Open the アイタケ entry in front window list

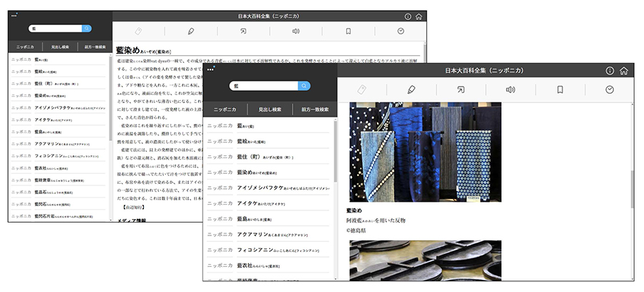click(268, 203)
